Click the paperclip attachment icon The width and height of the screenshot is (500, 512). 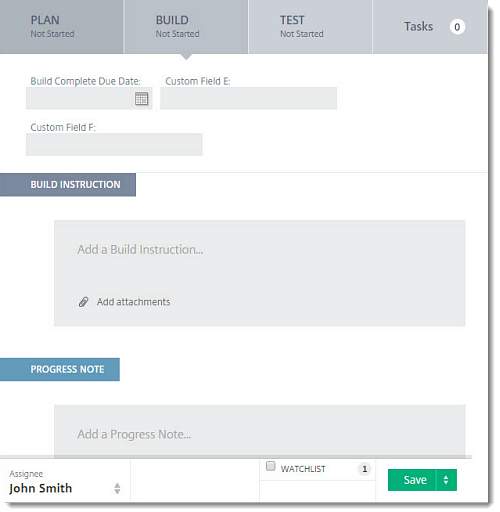[83, 302]
